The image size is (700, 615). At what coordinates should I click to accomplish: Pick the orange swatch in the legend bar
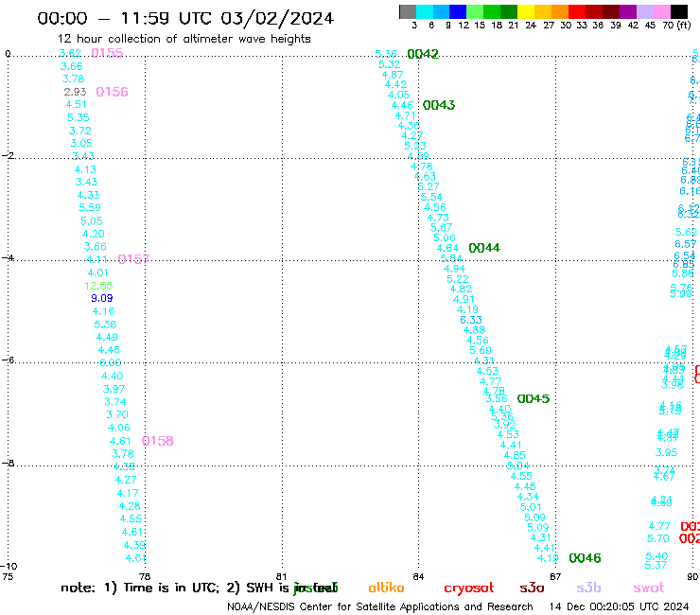point(560,11)
